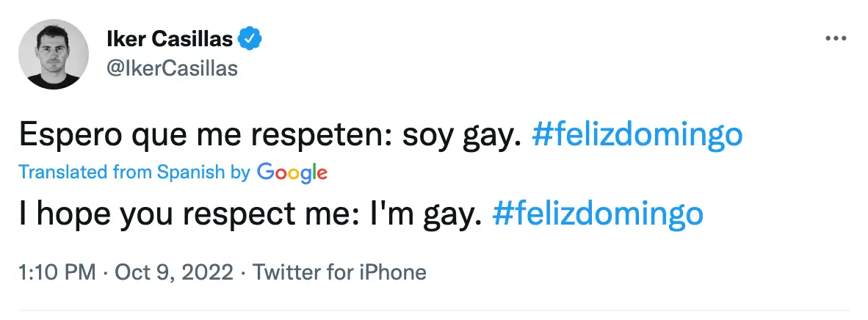Click the word 'Spanish' in the translation note

tap(191, 172)
